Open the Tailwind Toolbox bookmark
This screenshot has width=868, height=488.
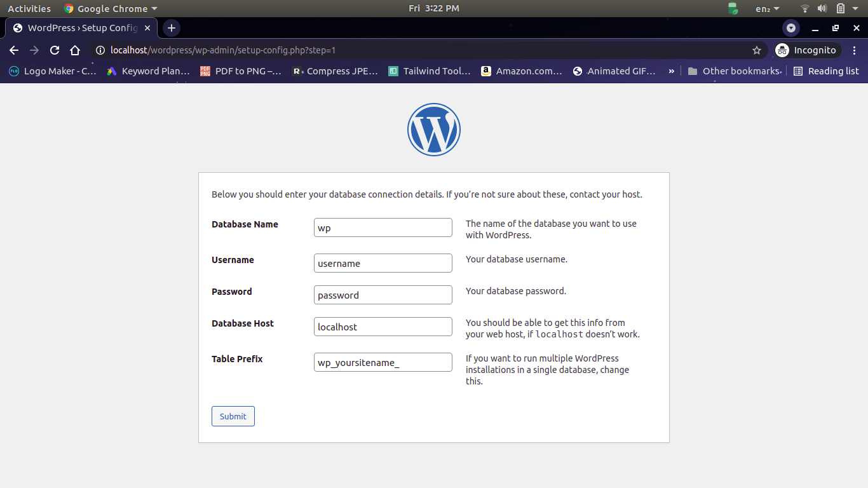click(430, 71)
